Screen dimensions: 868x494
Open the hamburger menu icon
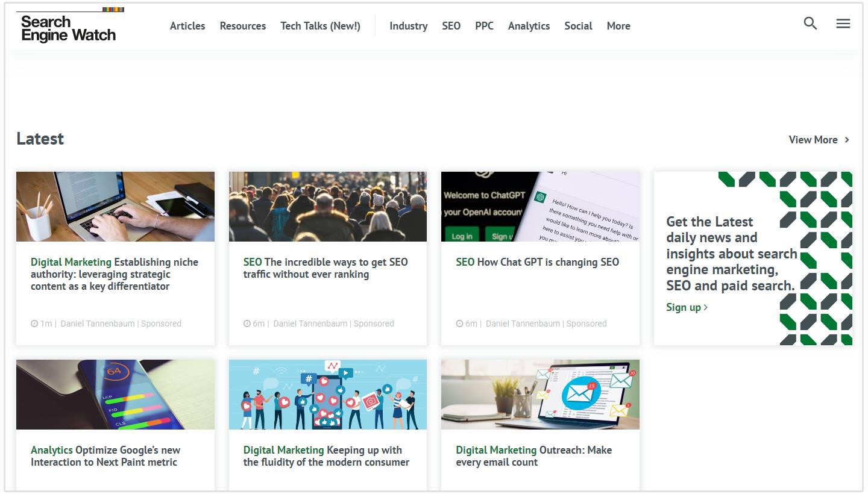[843, 23]
